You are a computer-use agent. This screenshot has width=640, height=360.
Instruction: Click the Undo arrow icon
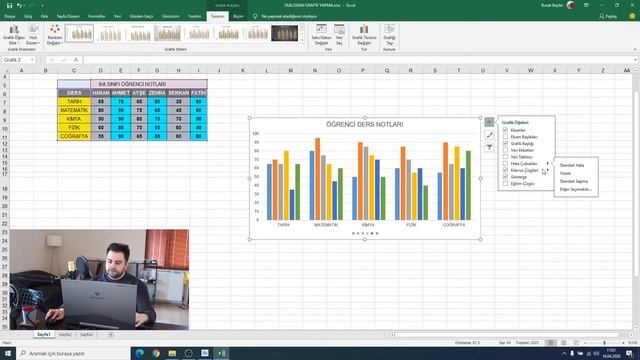(19, 5)
